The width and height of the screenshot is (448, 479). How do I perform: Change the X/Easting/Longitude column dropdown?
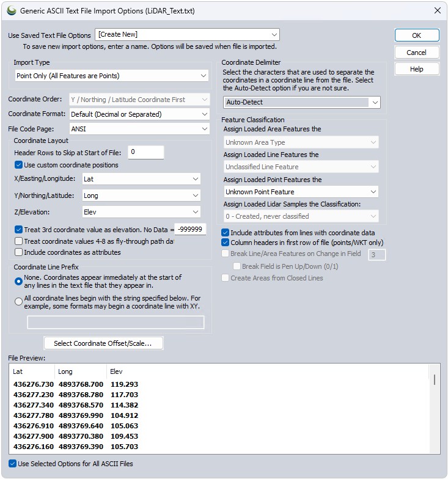pyautogui.click(x=141, y=179)
